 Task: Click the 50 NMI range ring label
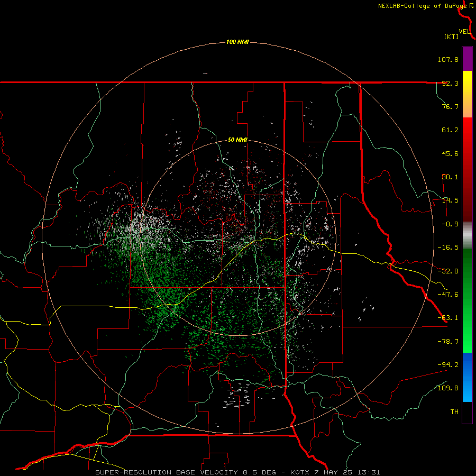click(237, 140)
